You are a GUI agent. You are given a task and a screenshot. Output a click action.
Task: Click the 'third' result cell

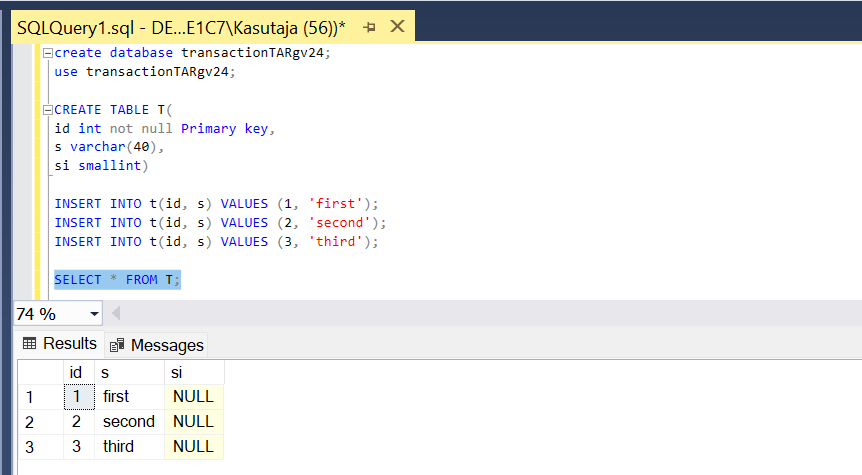(130, 447)
